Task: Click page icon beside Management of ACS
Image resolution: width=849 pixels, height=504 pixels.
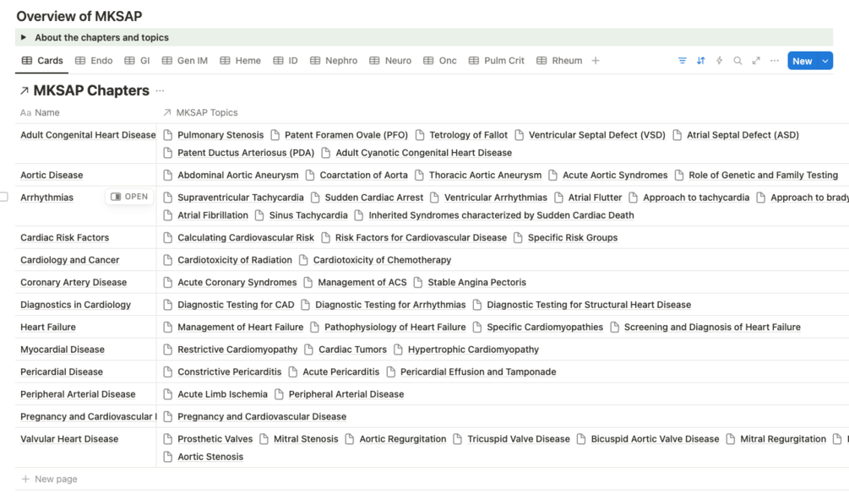Action: [x=308, y=283]
